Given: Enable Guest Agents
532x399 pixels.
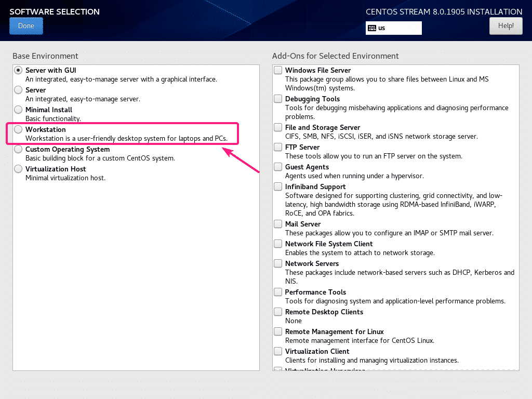Looking at the screenshot, I should [278, 166].
